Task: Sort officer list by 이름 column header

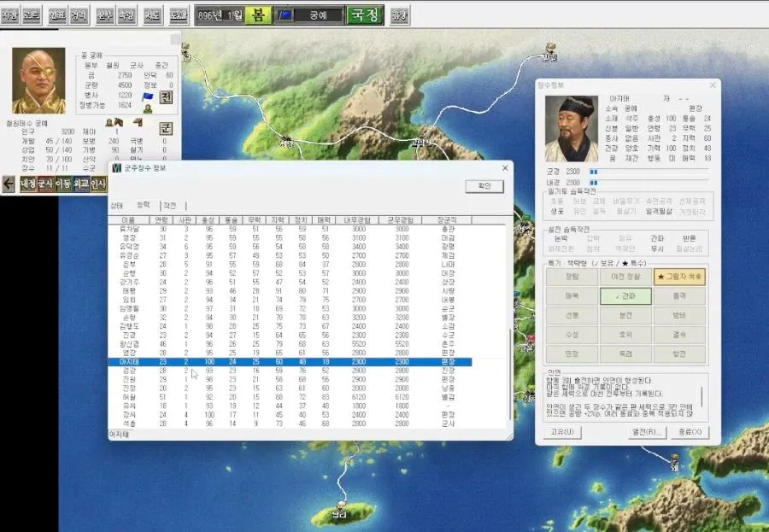Action: [x=128, y=220]
